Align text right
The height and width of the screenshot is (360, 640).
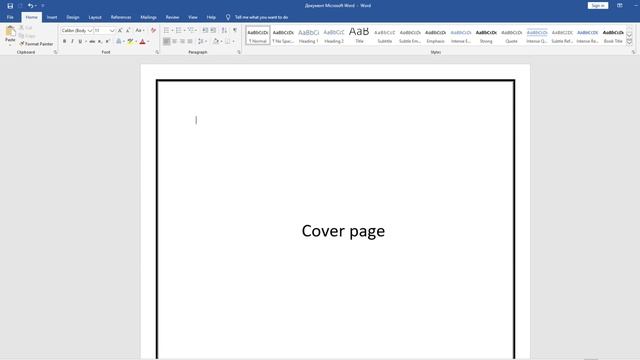coord(182,41)
